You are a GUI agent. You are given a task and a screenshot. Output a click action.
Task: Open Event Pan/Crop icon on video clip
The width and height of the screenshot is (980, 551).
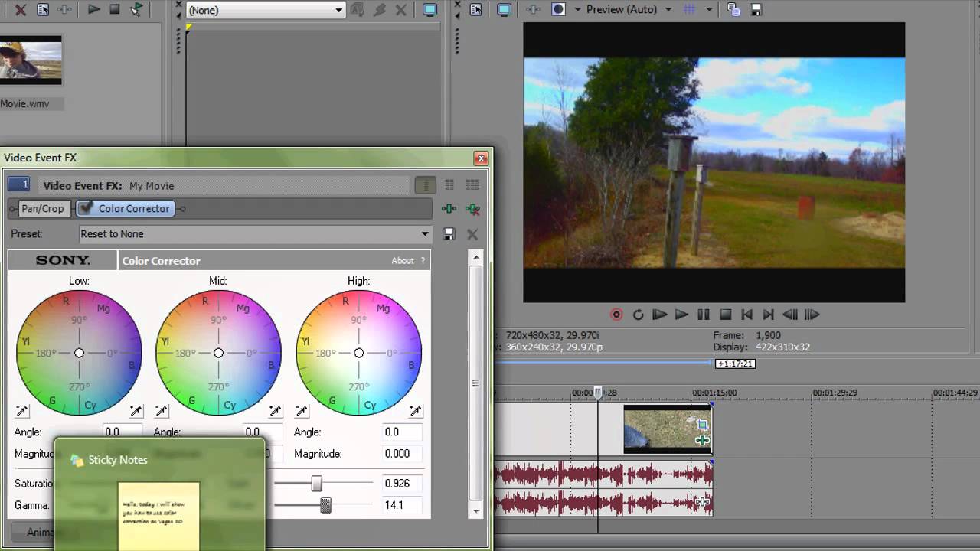tap(702, 425)
